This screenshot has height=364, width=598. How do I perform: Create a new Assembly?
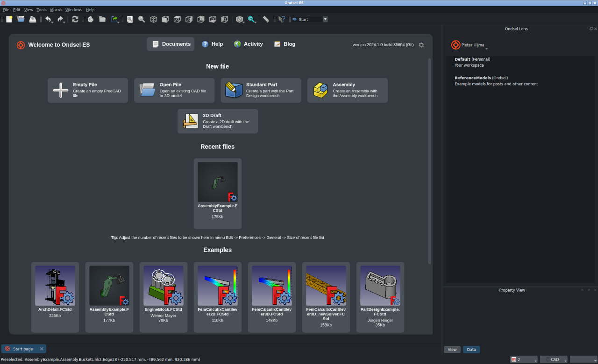[348, 90]
